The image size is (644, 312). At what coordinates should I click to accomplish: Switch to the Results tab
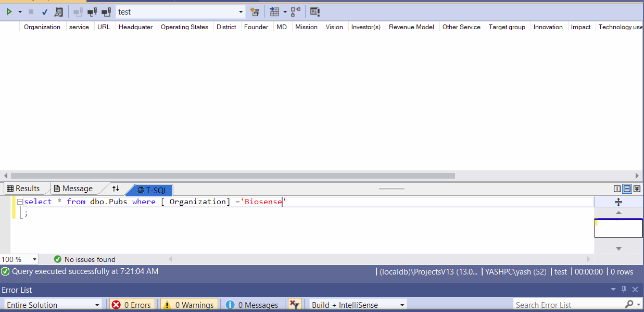coord(26,188)
